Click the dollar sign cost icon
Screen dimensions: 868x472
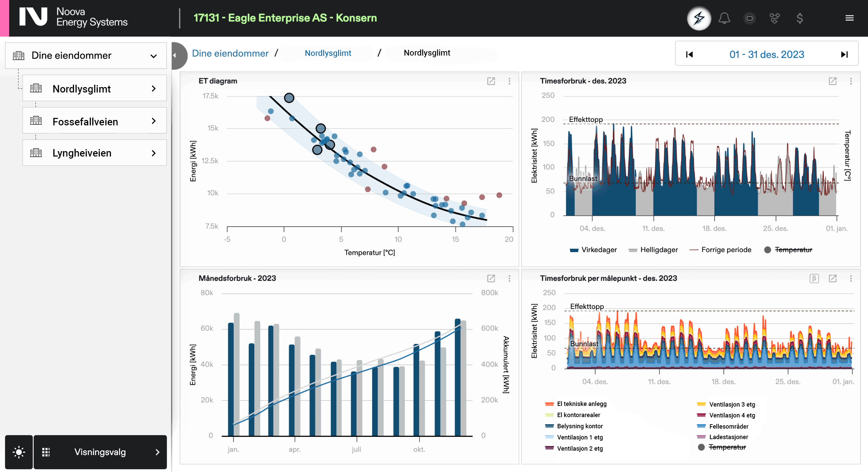tap(800, 18)
